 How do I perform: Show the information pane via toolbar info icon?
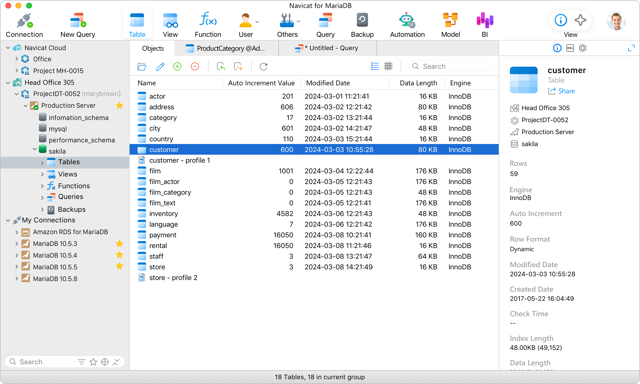560,20
